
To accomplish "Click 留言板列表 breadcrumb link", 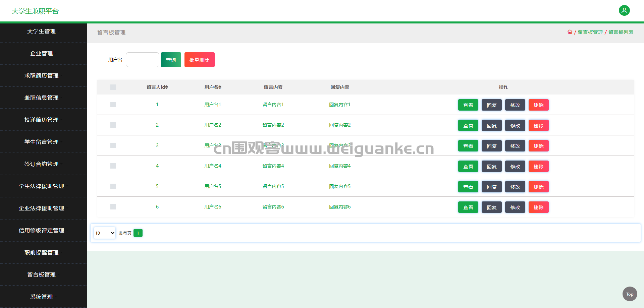I will click(621, 32).
